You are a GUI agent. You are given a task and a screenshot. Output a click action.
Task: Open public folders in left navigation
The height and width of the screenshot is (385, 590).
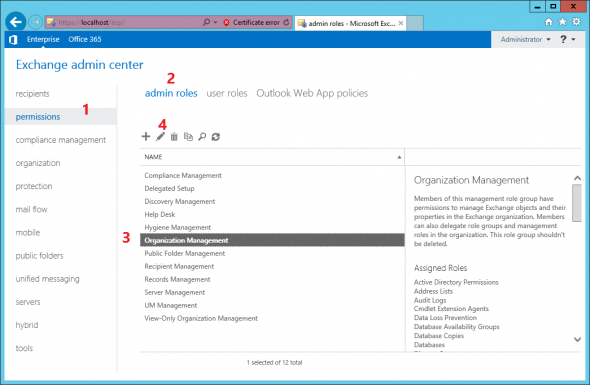click(x=39, y=256)
